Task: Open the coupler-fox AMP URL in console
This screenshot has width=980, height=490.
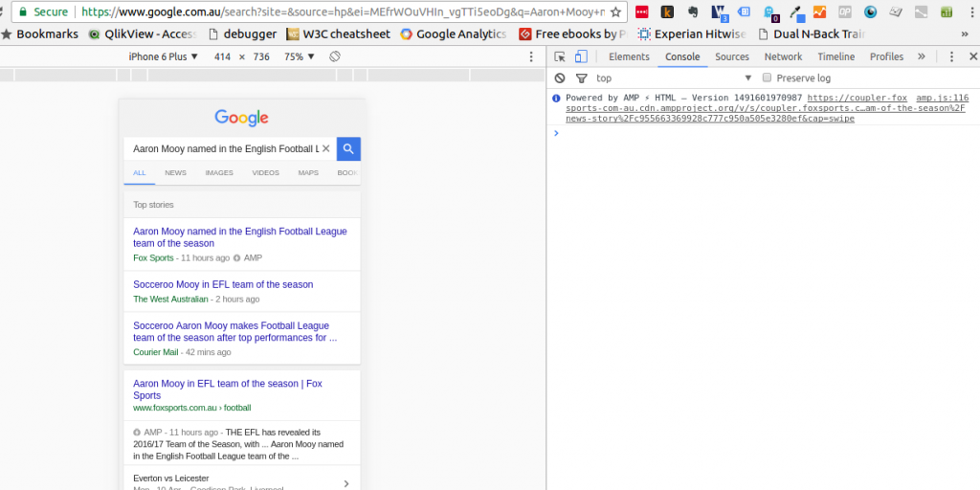Action: coord(767,108)
